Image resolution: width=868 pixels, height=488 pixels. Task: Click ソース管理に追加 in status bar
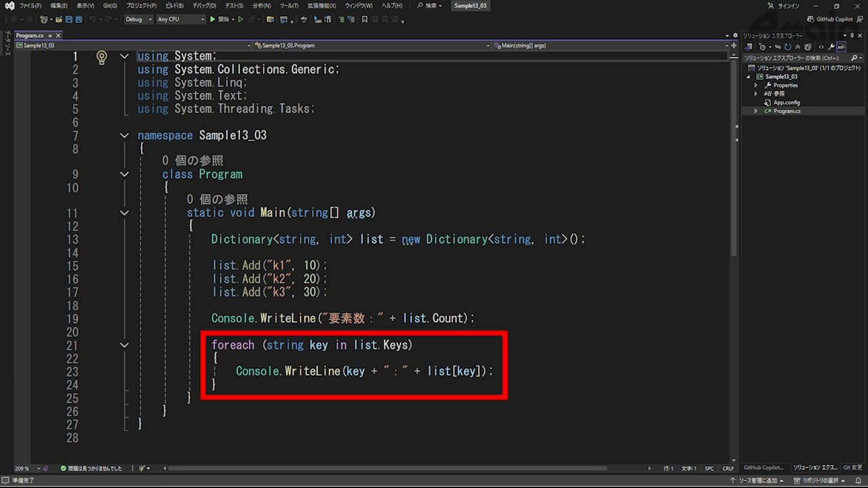(x=758, y=481)
